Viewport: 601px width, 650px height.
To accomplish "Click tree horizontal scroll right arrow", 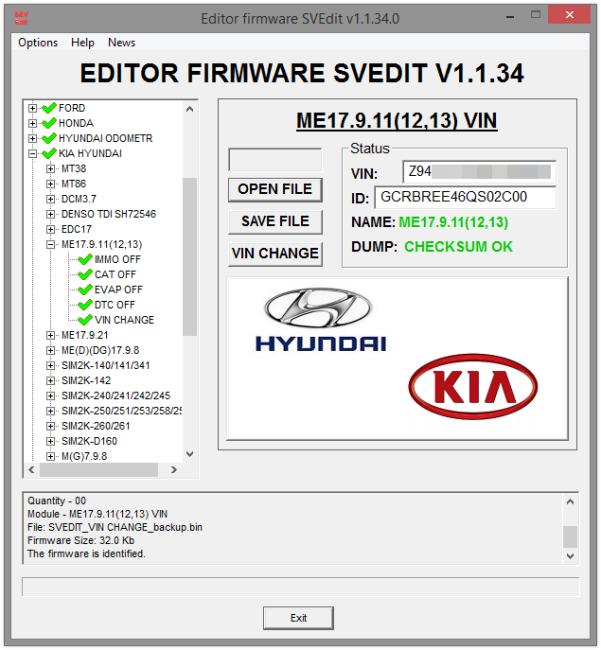I will point(174,470).
